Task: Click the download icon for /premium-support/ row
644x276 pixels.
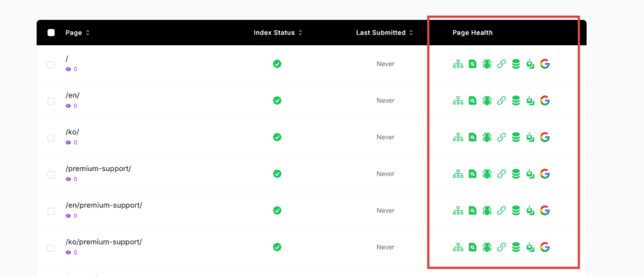Action: (530, 174)
